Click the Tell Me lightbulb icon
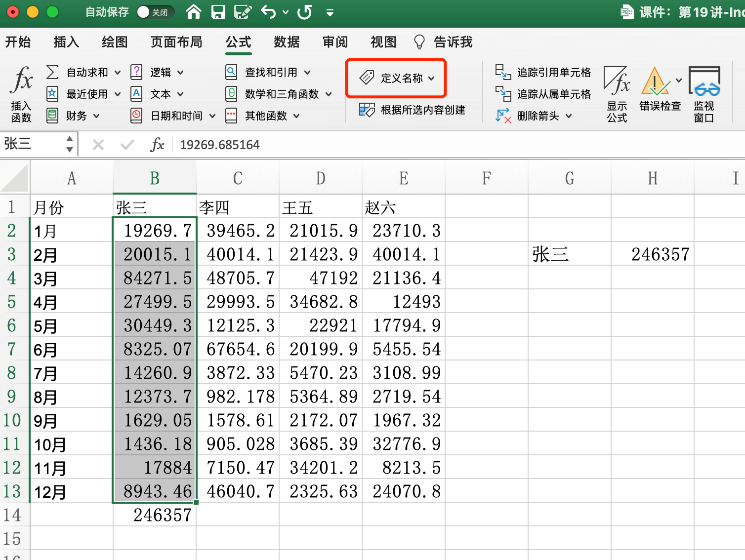The height and width of the screenshot is (560, 745). [x=419, y=42]
